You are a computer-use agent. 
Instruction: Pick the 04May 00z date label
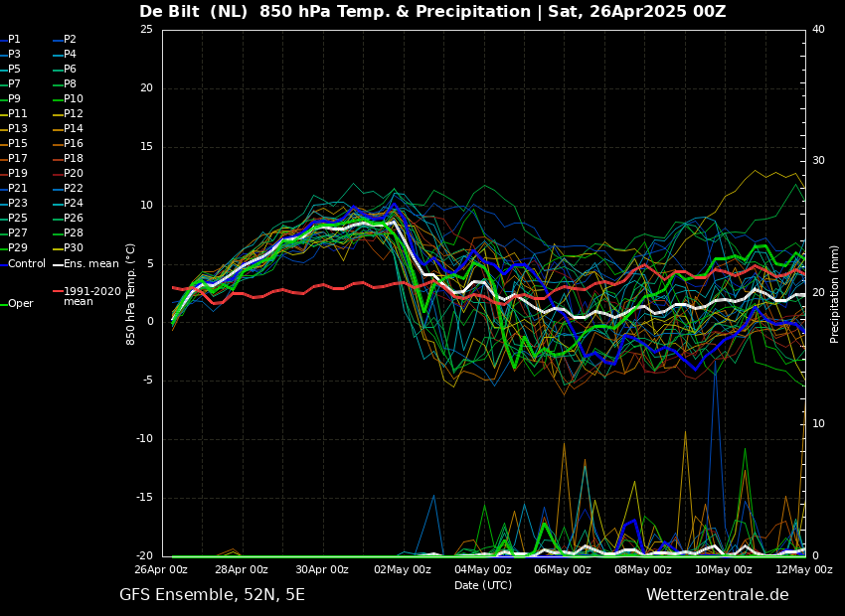483,569
